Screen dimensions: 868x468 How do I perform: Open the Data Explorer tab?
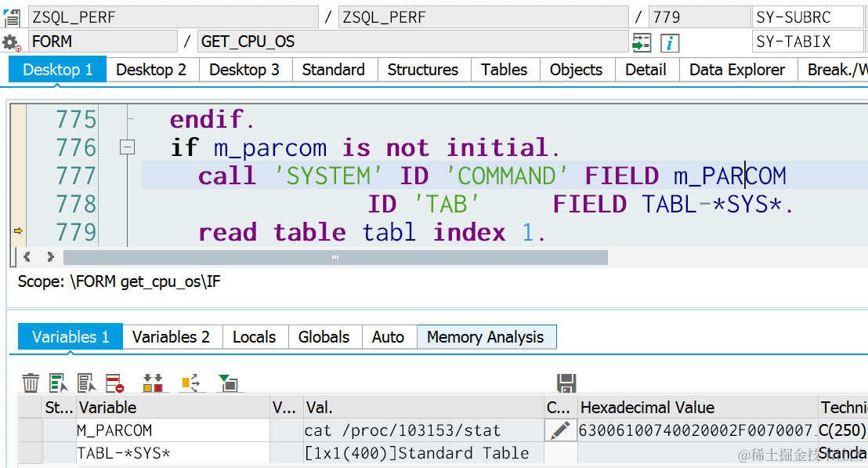[737, 70]
